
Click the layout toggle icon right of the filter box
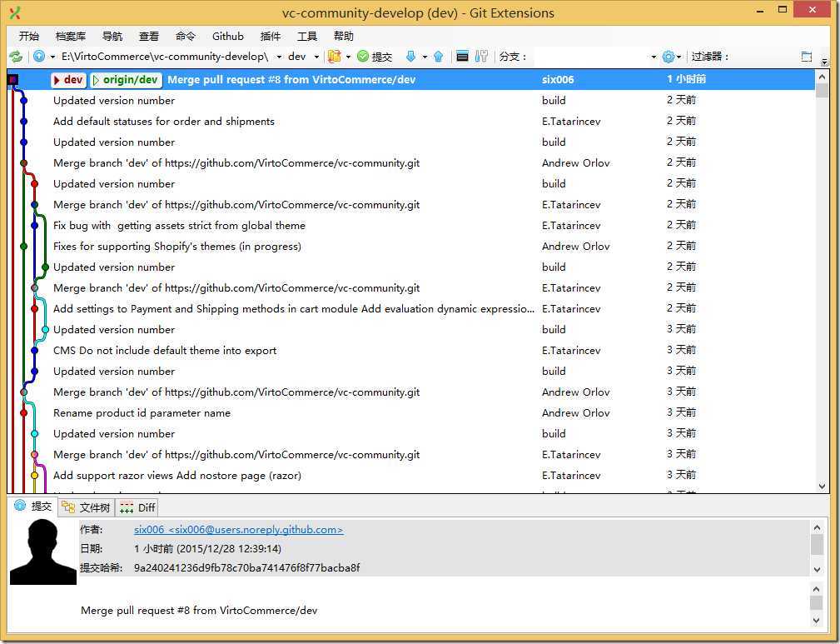806,57
